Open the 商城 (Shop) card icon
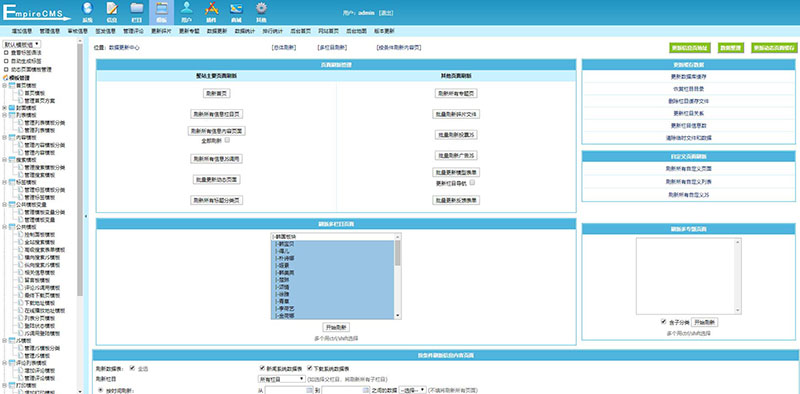The image size is (800, 394). coord(236,12)
